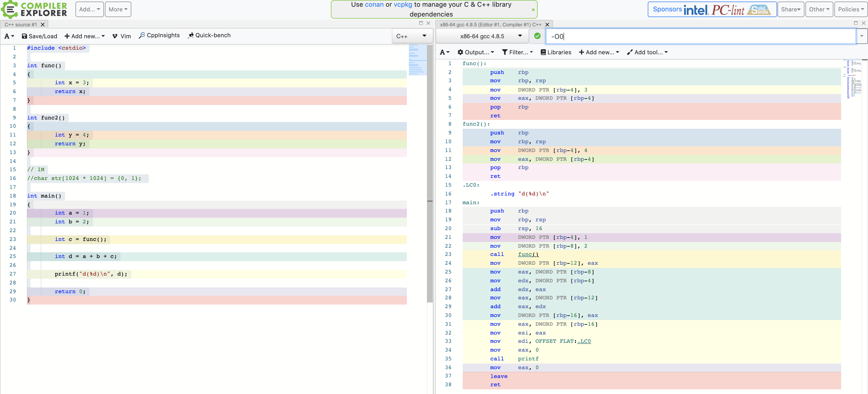
Task: Open editor Add new... menu
Action: tap(85, 36)
